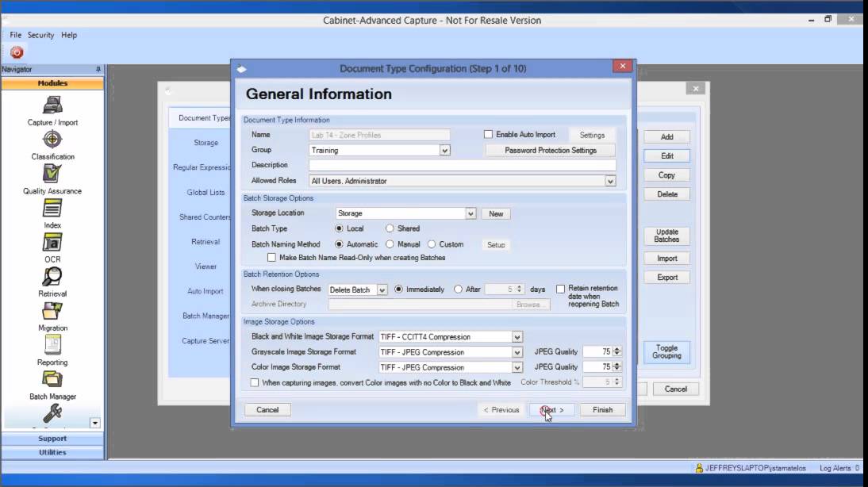Select the Support navigator section
868x487 pixels.
point(52,439)
